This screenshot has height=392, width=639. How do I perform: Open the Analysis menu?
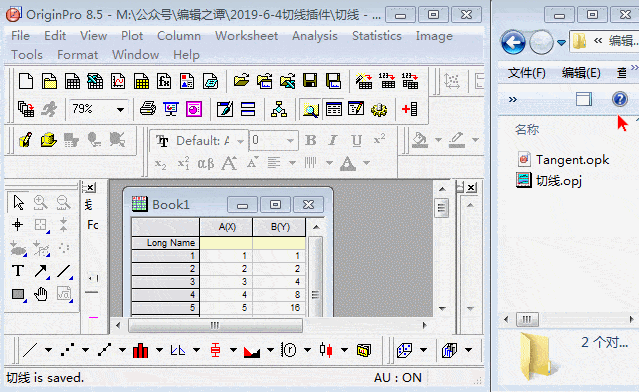click(x=315, y=36)
